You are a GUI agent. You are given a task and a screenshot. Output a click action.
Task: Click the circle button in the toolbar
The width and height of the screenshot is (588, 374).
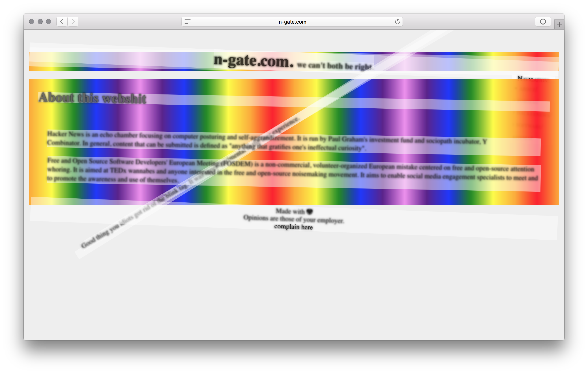(543, 22)
